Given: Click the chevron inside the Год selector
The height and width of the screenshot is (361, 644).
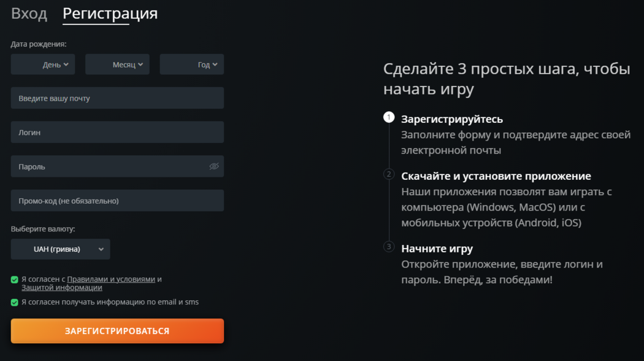Looking at the screenshot, I should pos(216,64).
